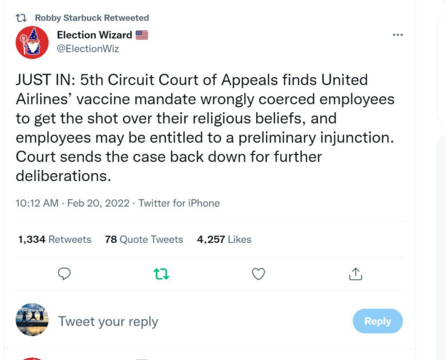This screenshot has height=360, width=445.
Task: Click the blue Reply button
Action: pyautogui.click(x=378, y=321)
